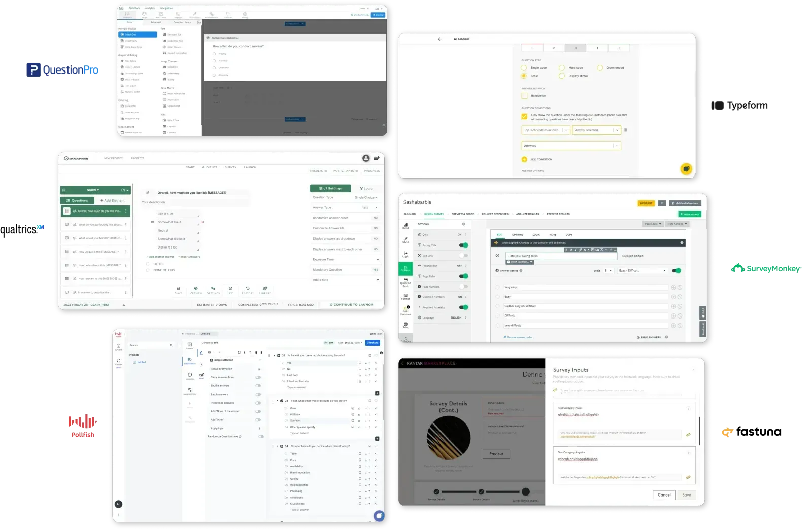Select the Questions tab in Make Opinion
Screen dimensions: 812x530
pyautogui.click(x=77, y=200)
